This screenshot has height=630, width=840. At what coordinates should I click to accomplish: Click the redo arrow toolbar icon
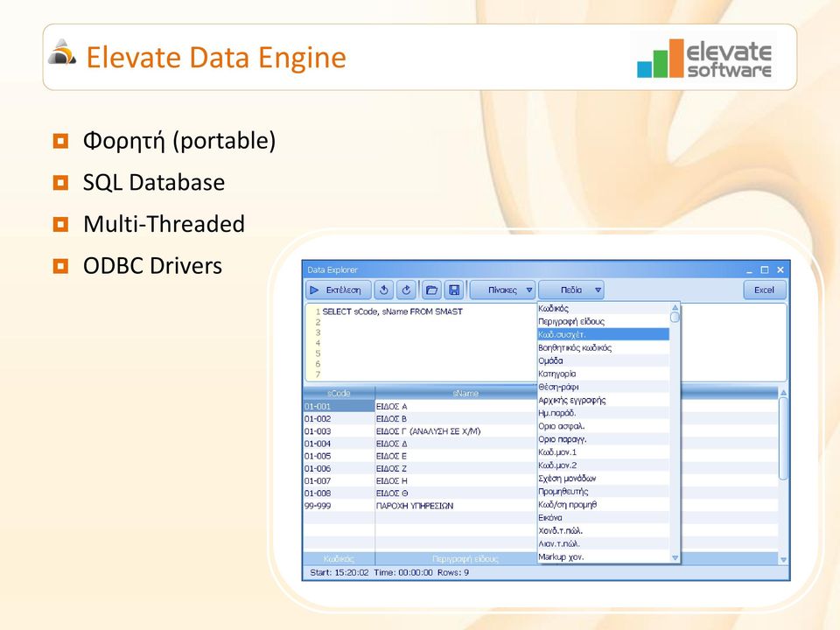pos(407,290)
